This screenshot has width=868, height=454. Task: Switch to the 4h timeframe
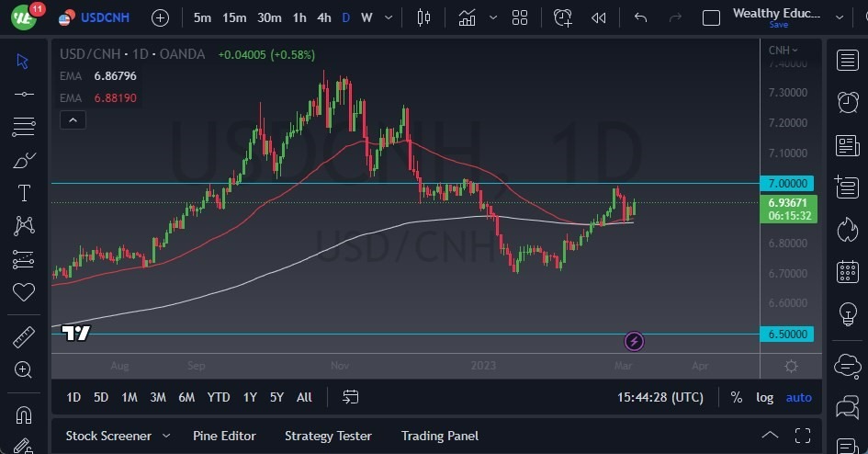coord(324,17)
